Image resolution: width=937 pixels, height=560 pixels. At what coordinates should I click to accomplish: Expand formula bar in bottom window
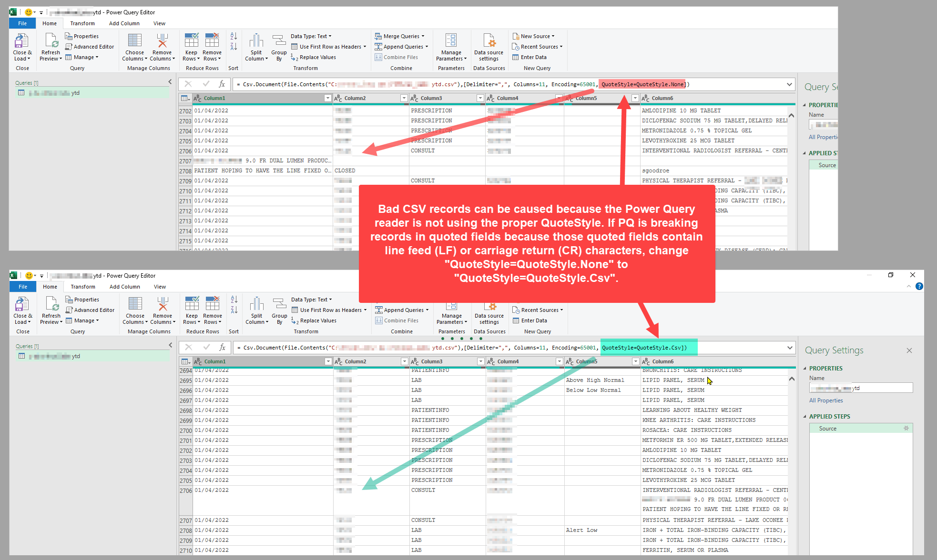point(790,348)
